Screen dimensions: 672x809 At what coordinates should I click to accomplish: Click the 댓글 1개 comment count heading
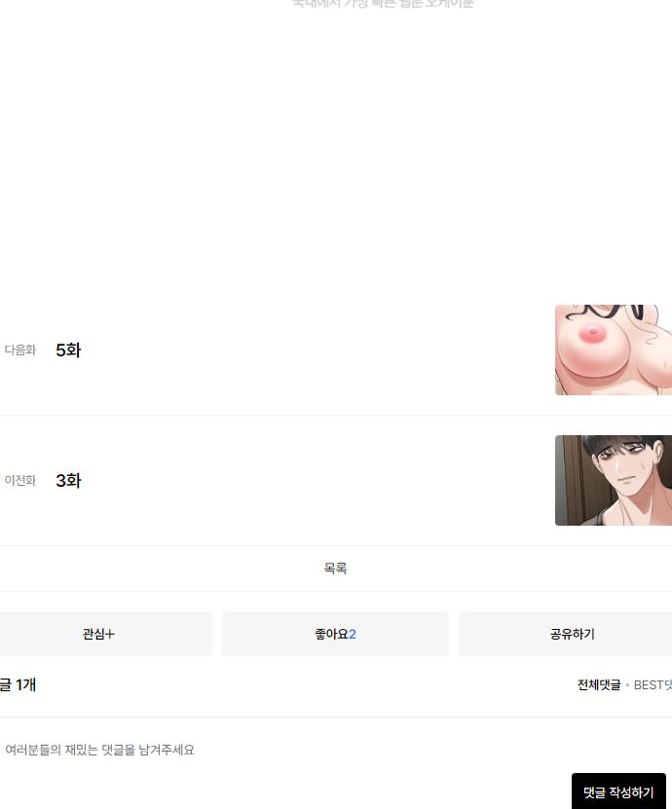coord(18,685)
